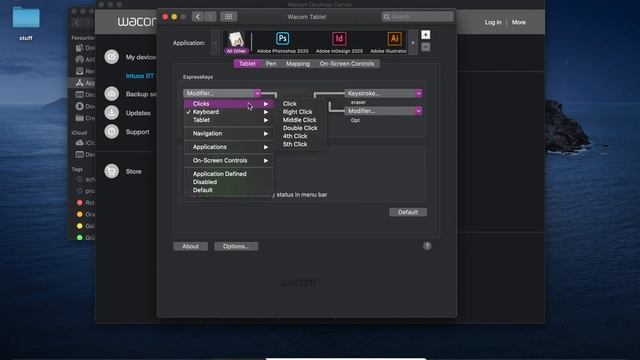Go forward in Wacom Tablet preferences
Viewport: 640px width, 360px height.
(210, 17)
